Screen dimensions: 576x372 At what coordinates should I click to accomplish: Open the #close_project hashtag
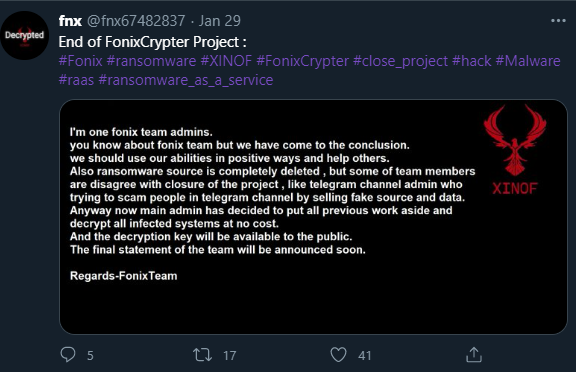(400, 61)
